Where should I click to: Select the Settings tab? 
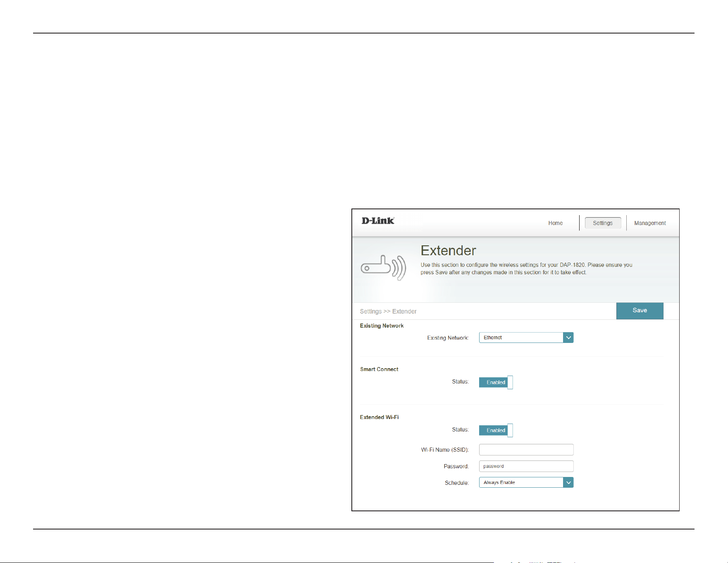[603, 223]
